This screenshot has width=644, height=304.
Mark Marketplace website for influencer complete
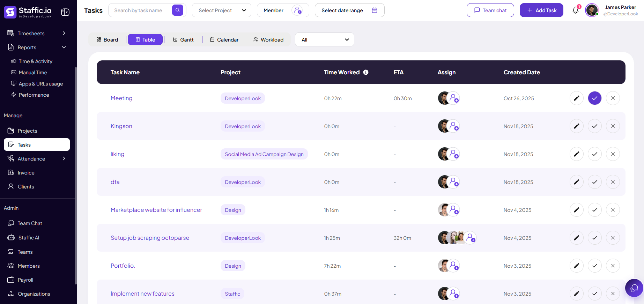pyautogui.click(x=595, y=210)
